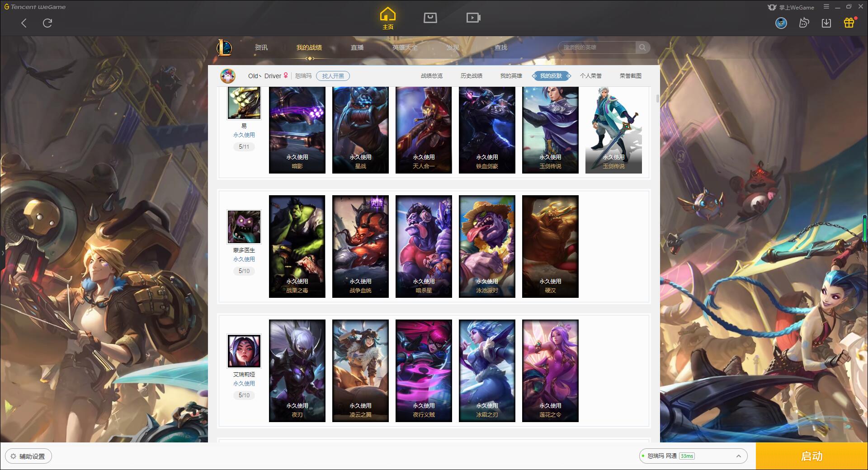Open the download manager icon

pyautogui.click(x=826, y=23)
